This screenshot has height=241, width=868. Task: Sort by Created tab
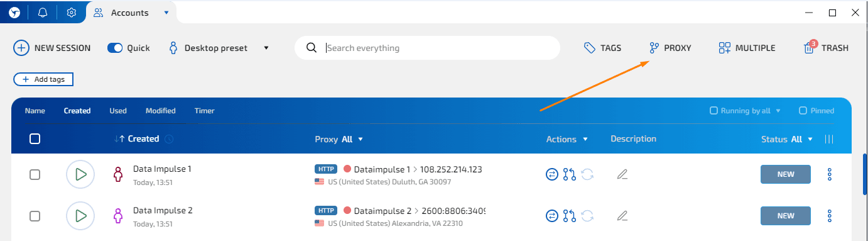[77, 111]
